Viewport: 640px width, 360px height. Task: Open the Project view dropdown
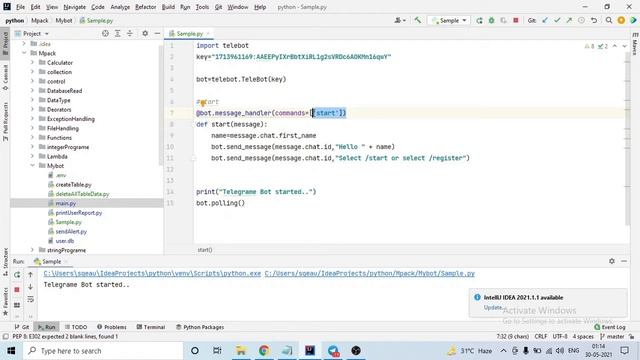pos(32,33)
